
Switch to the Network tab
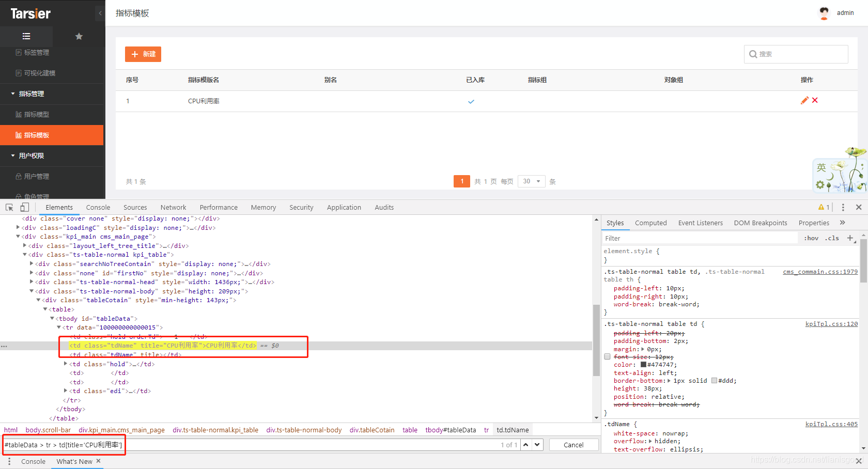pos(173,207)
